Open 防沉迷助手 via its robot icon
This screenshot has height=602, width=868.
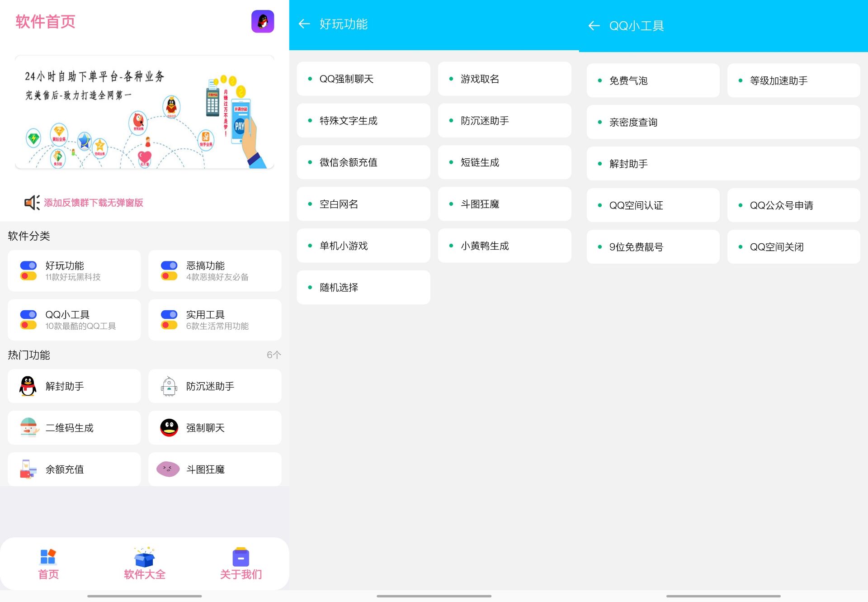(x=169, y=386)
